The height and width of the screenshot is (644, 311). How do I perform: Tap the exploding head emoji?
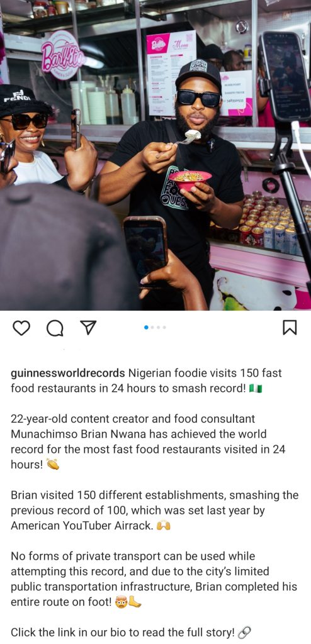121,602
